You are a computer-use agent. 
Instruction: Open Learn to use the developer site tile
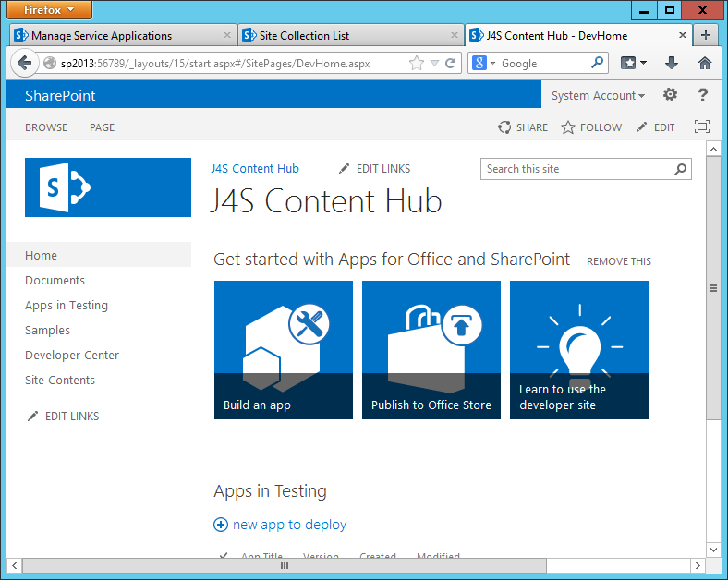click(579, 350)
